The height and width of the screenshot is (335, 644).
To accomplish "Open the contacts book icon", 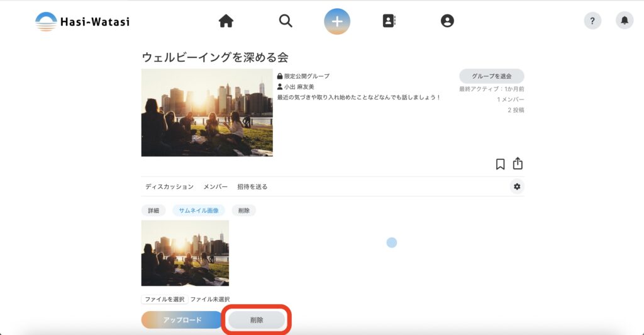I will [x=389, y=21].
